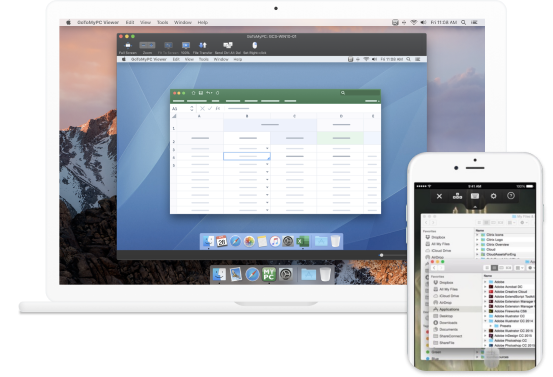Expand the Adobe Acrobat DC folder on phone
The width and height of the screenshot is (553, 377).
pos(485,287)
